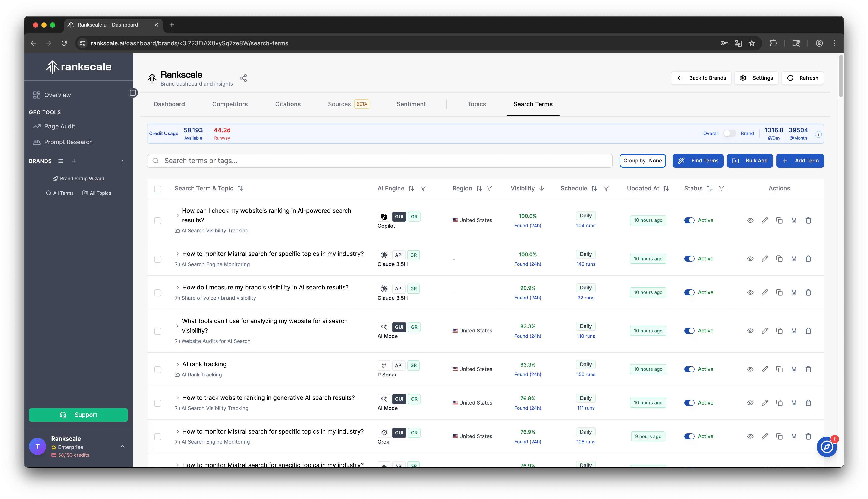868x499 pixels.
Task: Click the M icon in Copilot row
Action: [794, 220]
